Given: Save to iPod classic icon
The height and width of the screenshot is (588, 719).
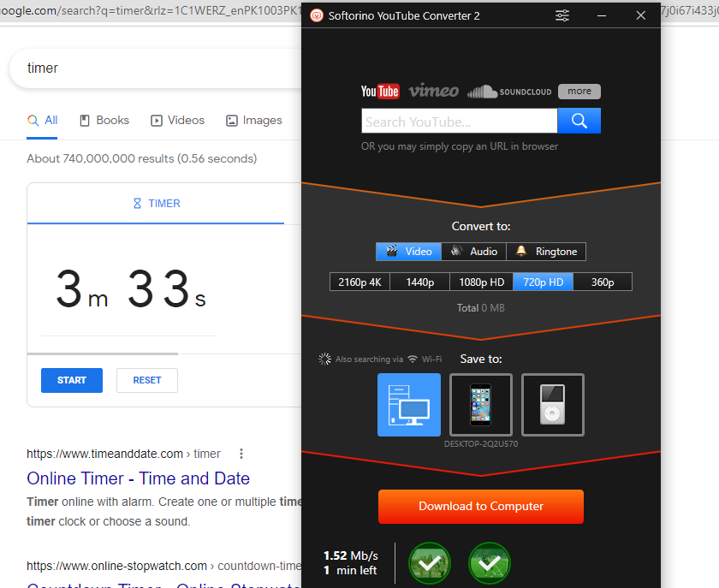Looking at the screenshot, I should [553, 405].
